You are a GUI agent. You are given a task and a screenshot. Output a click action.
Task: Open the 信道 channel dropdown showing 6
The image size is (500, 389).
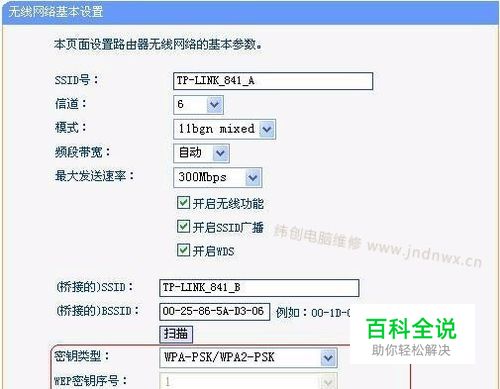click(198, 105)
